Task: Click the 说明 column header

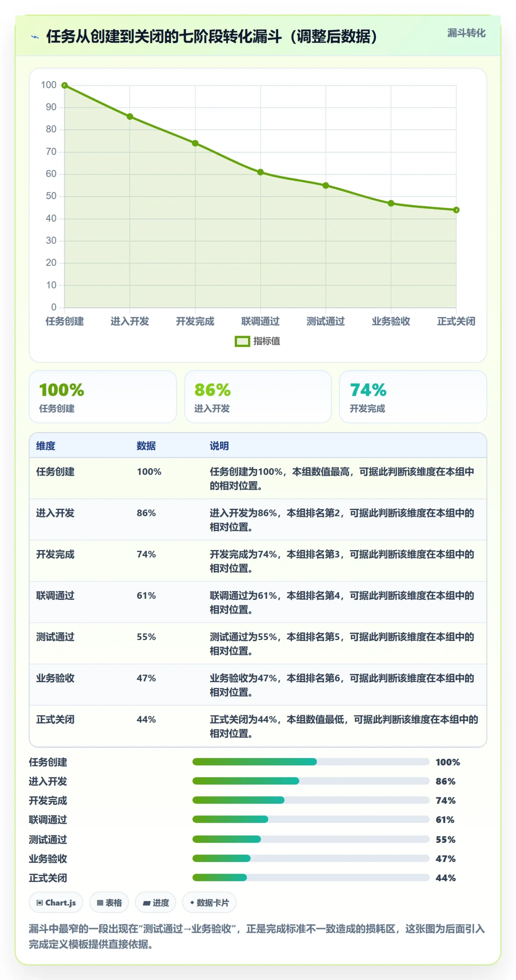Action: coord(219,446)
